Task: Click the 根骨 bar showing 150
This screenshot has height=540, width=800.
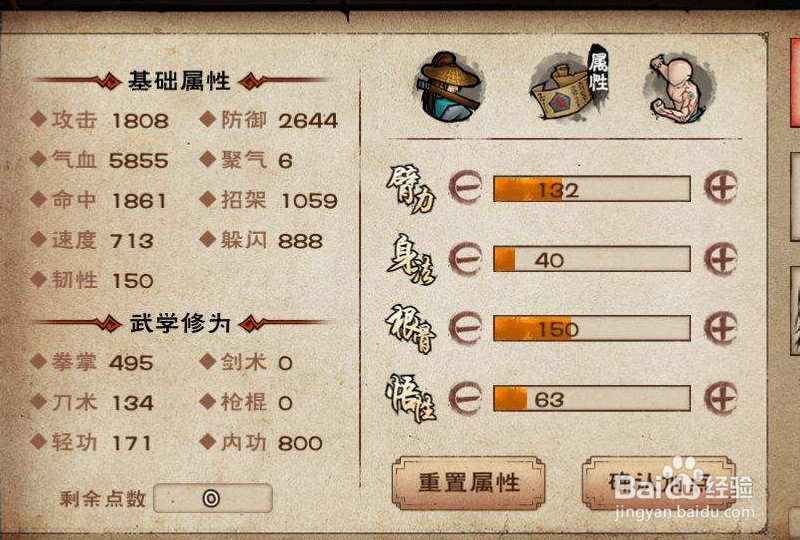Action: point(592,328)
